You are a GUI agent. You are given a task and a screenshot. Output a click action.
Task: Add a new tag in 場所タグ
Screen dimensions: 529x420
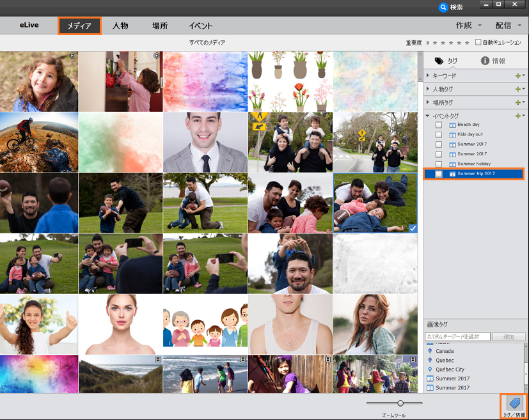pyautogui.click(x=518, y=102)
